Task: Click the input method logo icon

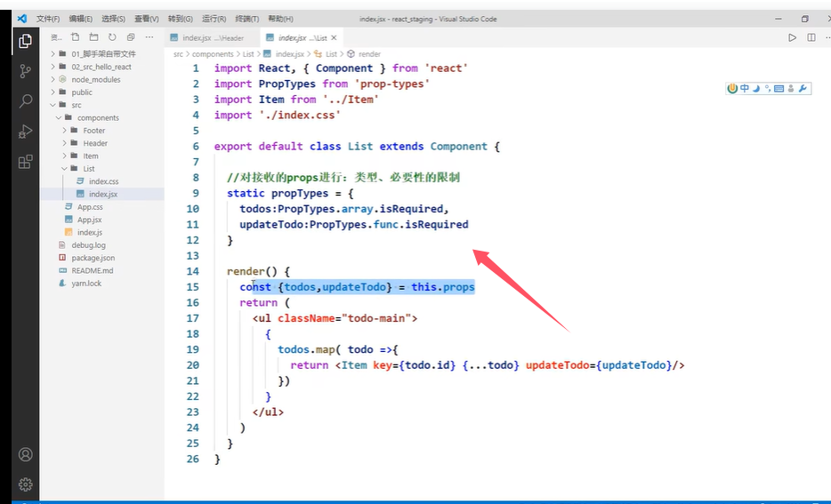Action: [732, 88]
